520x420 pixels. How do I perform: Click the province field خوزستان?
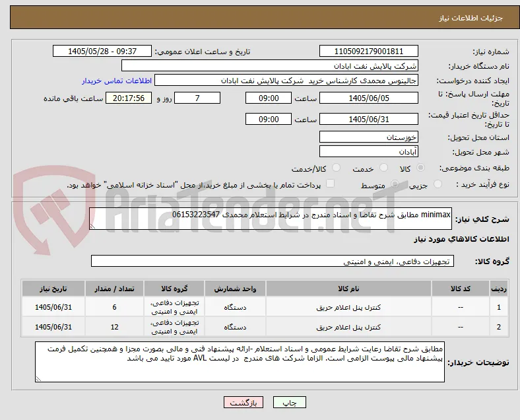pyautogui.click(x=368, y=137)
